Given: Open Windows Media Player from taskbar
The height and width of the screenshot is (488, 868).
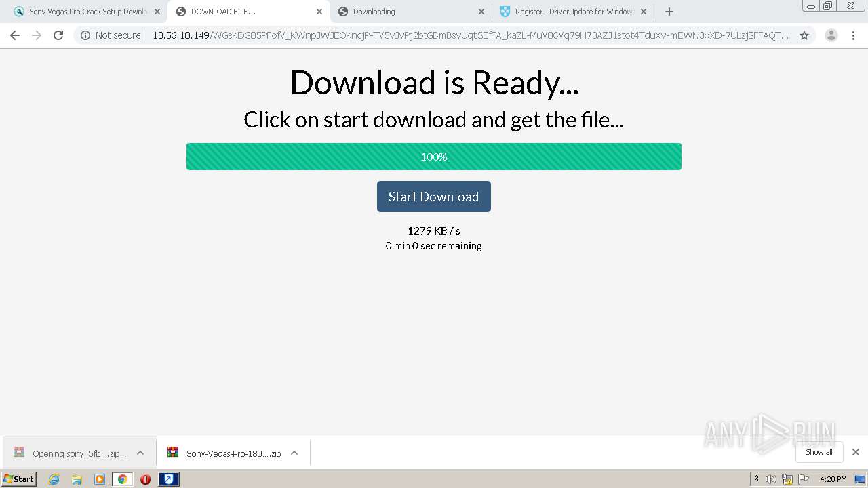Looking at the screenshot, I should [100, 479].
